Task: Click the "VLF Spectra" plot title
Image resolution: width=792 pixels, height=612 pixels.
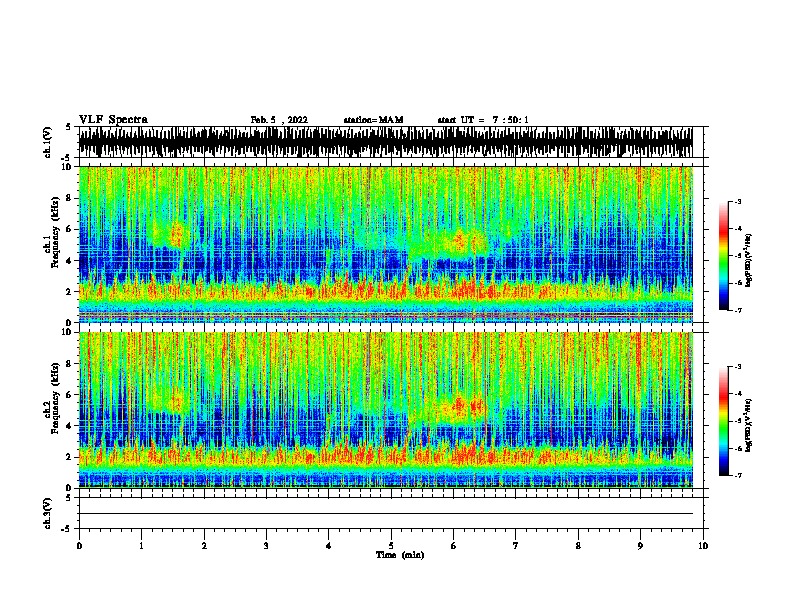Action: tap(113, 120)
